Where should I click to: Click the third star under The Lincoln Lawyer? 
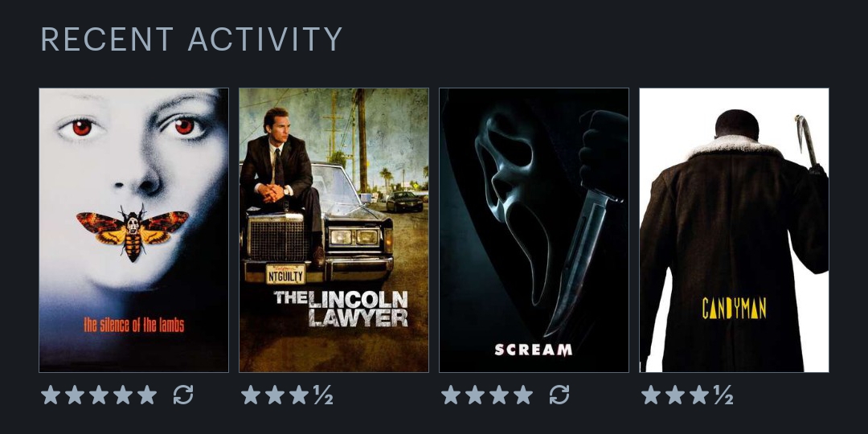[x=299, y=395]
